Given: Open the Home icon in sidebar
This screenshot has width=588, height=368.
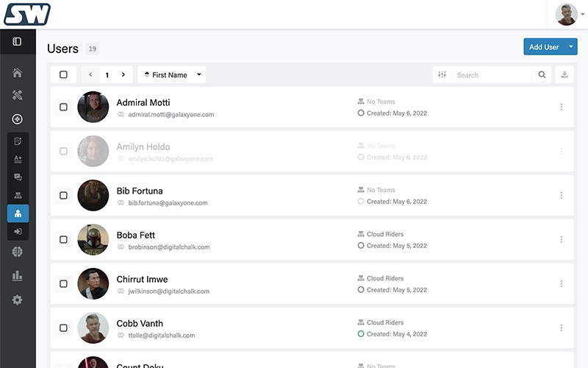Looking at the screenshot, I should coord(18,73).
